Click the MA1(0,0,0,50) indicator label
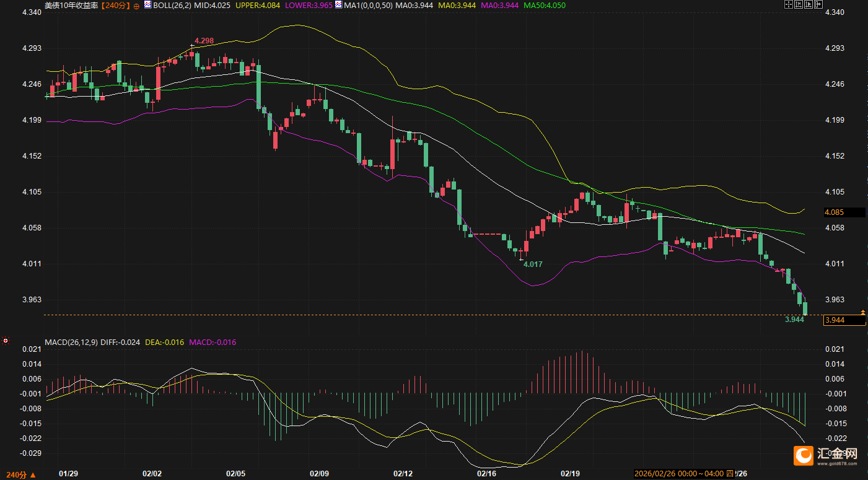 click(x=368, y=5)
